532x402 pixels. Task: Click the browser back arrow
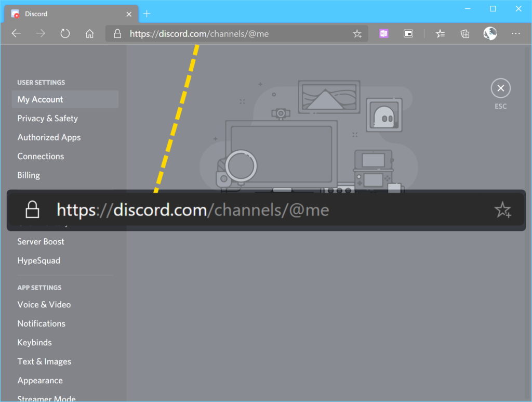click(x=16, y=34)
